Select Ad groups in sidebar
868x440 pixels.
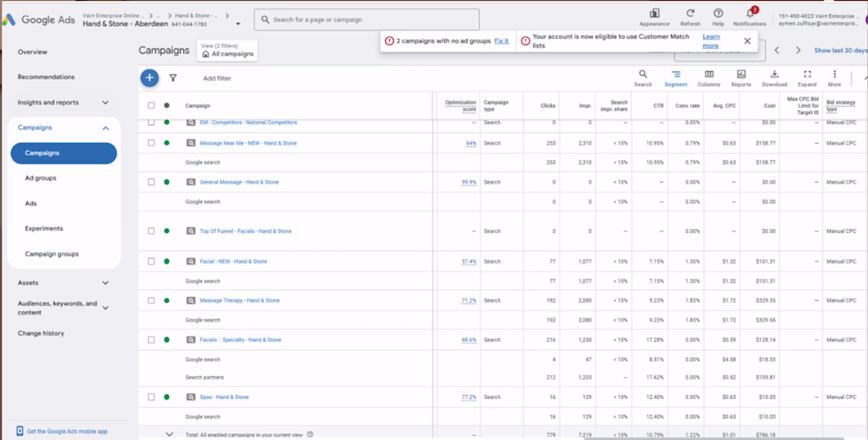[40, 179]
